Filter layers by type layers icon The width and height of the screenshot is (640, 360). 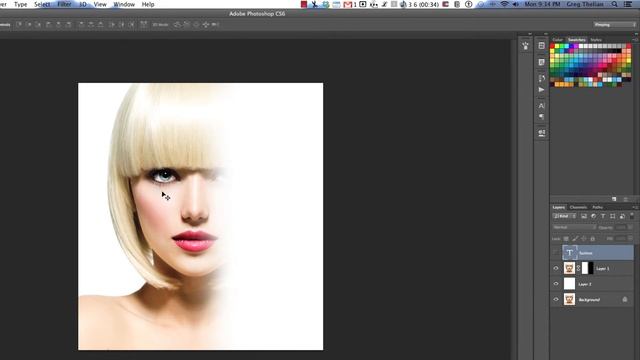[x=603, y=216]
